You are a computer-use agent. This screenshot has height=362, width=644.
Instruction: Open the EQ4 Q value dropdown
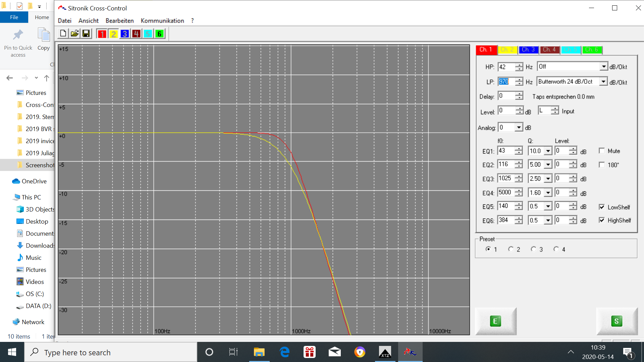(x=548, y=193)
